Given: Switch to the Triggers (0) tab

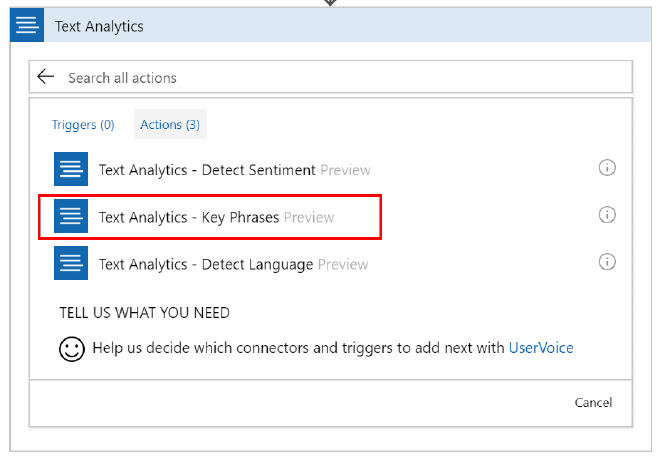Looking at the screenshot, I should pyautogui.click(x=83, y=125).
